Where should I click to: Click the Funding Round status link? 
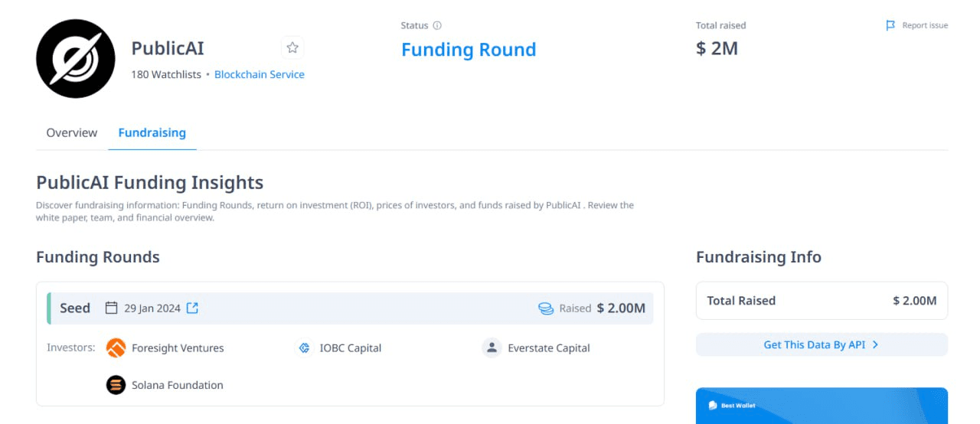(469, 50)
